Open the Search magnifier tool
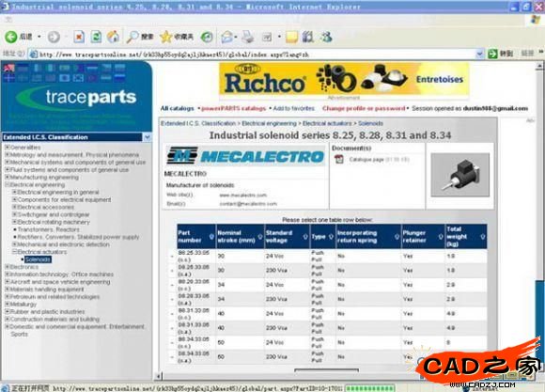Image resolution: width=545 pixels, height=392 pixels. tap(132, 37)
